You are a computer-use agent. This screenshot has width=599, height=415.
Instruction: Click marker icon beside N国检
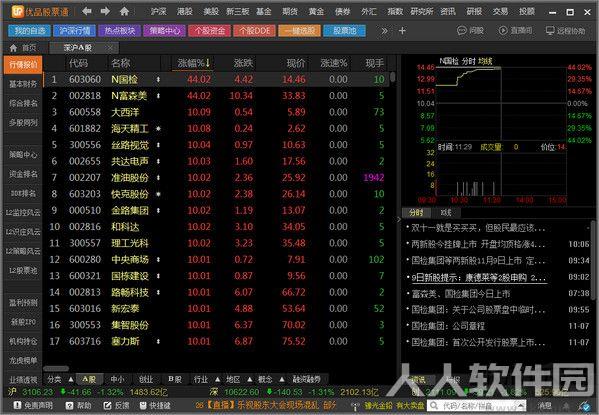click(158, 79)
